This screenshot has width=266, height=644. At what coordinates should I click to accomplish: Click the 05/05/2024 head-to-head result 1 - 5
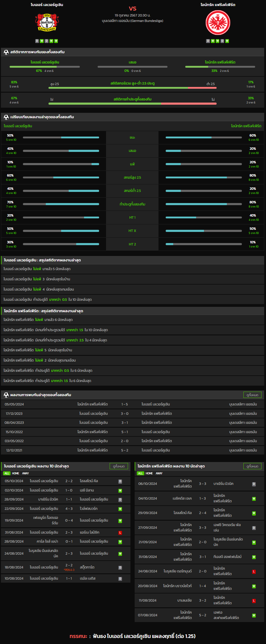124,405
